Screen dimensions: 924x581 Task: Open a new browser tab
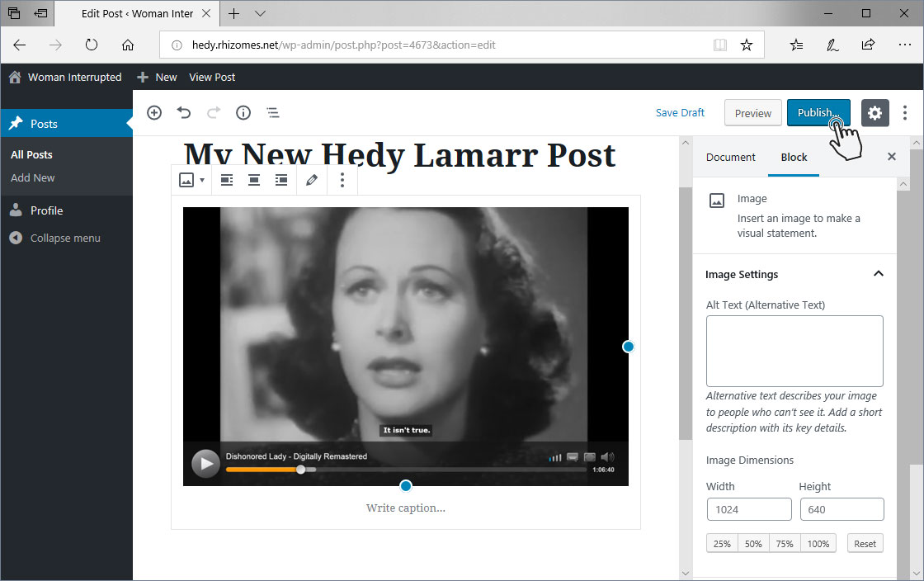tap(234, 13)
